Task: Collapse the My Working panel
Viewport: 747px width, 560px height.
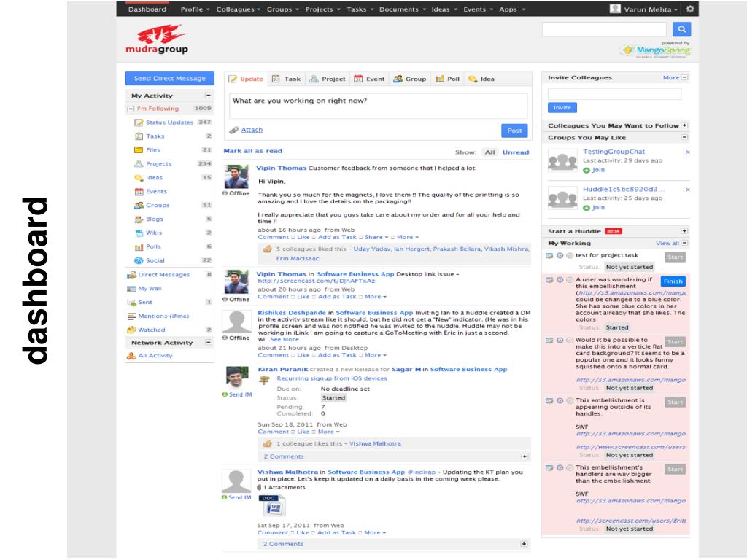Action: click(x=684, y=243)
